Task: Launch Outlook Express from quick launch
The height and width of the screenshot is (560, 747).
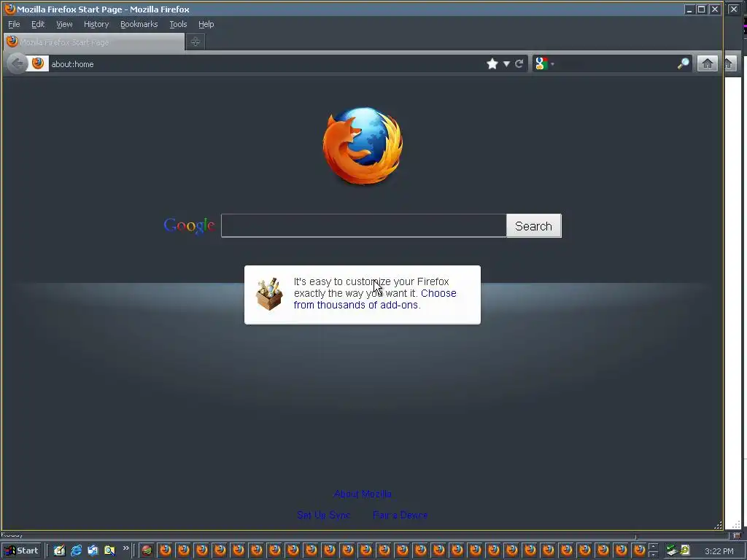Action: (x=93, y=551)
